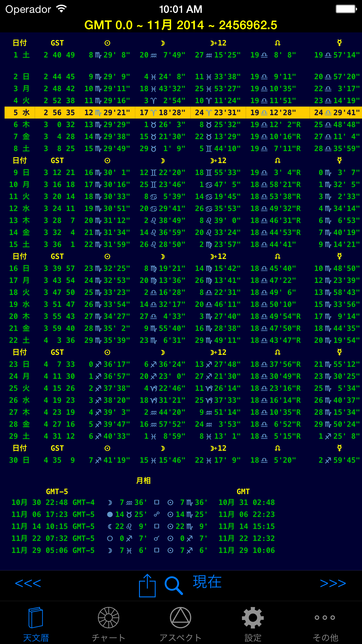The height and width of the screenshot is (644, 362).
Task: Tap the title GMT 0.0 ~ 11月 2014
Action: click(x=181, y=25)
